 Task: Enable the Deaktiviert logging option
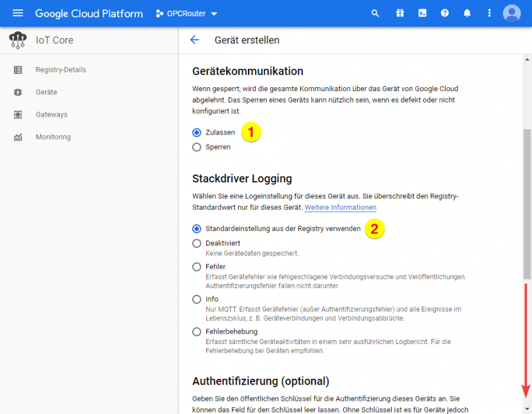[197, 243]
